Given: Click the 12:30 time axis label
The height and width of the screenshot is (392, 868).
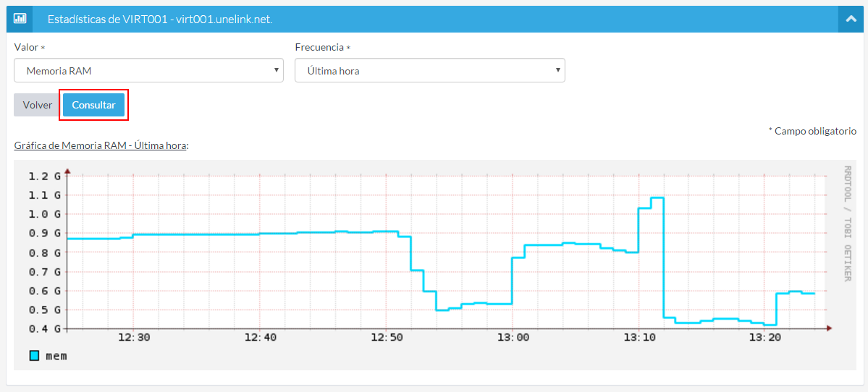Looking at the screenshot, I should tap(134, 338).
